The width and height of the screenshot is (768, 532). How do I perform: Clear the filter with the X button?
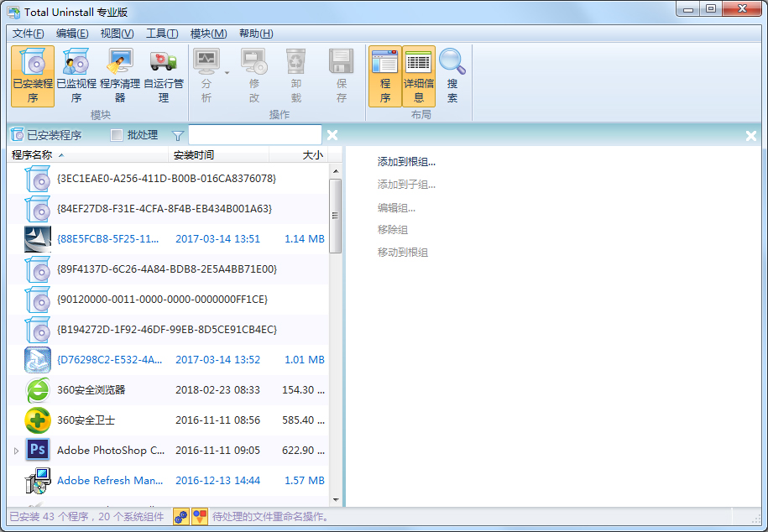point(332,135)
